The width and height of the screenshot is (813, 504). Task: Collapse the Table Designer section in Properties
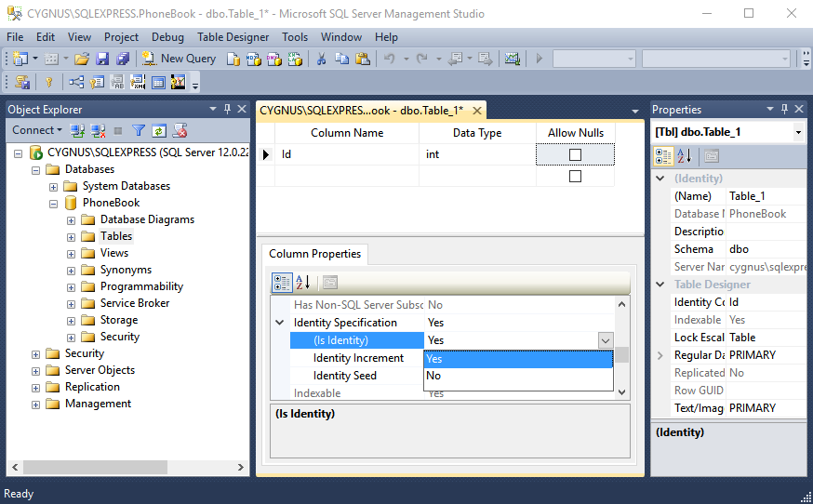tap(660, 285)
